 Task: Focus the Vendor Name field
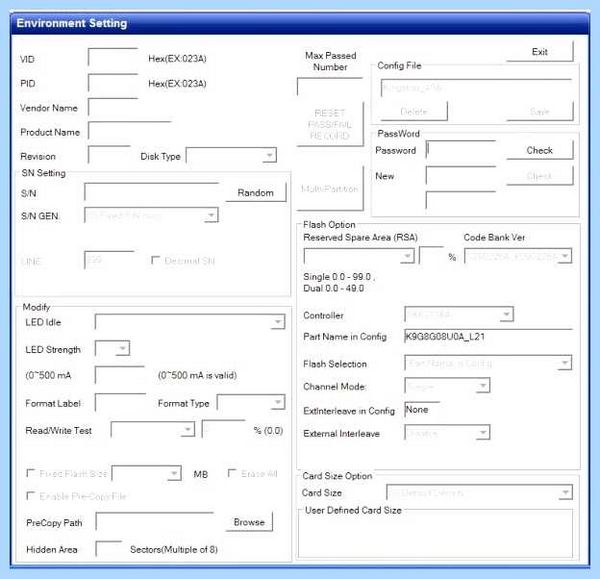[113, 108]
